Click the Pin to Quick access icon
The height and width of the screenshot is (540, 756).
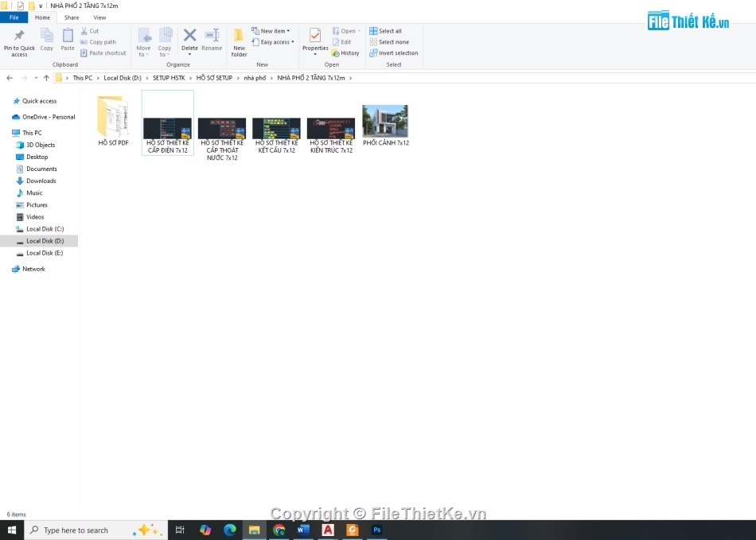point(19,36)
